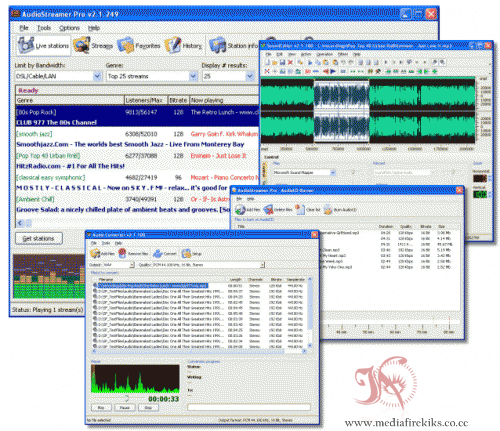
Task: Open Tools menu in Audio Converter window
Action: (x=106, y=243)
